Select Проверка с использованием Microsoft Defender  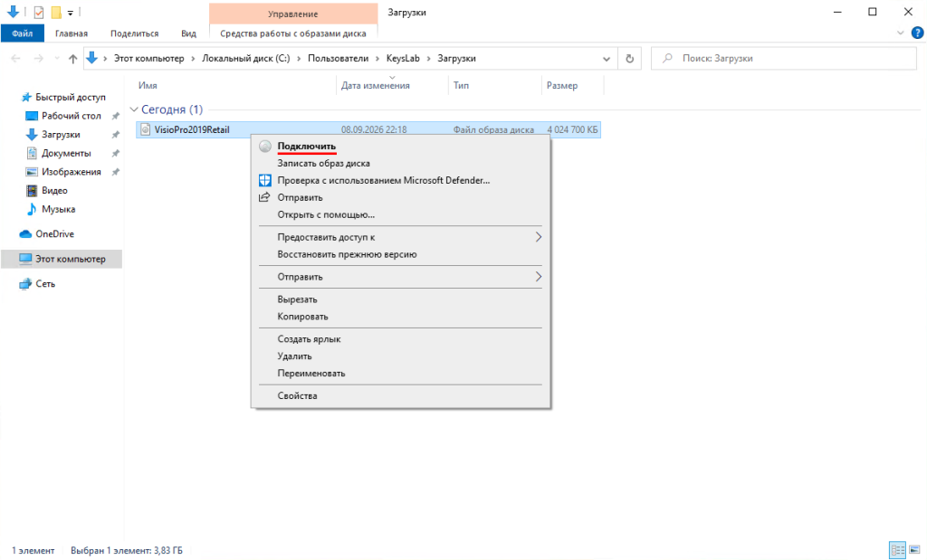point(401,180)
